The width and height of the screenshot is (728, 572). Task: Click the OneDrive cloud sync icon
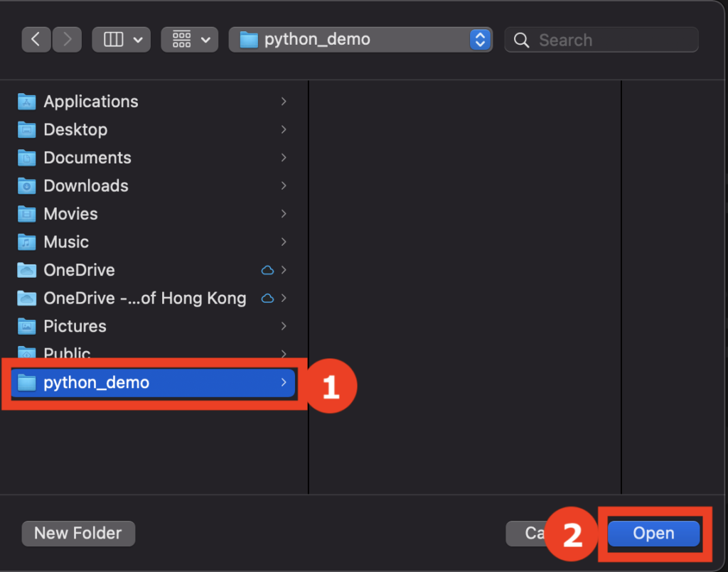[269, 270]
